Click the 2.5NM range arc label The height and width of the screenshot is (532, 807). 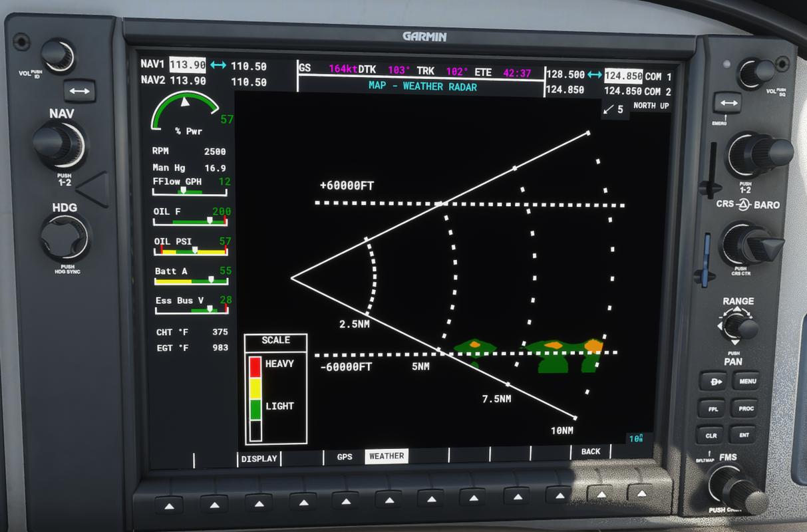pyautogui.click(x=354, y=325)
